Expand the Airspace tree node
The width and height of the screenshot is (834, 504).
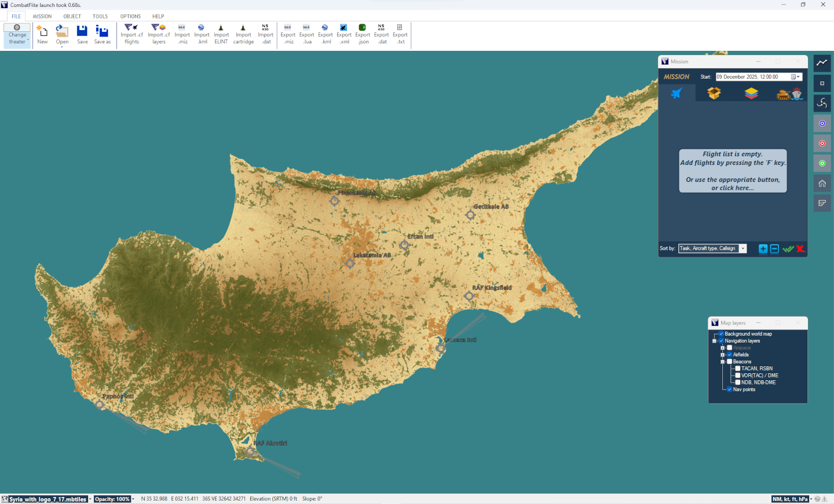click(x=723, y=348)
